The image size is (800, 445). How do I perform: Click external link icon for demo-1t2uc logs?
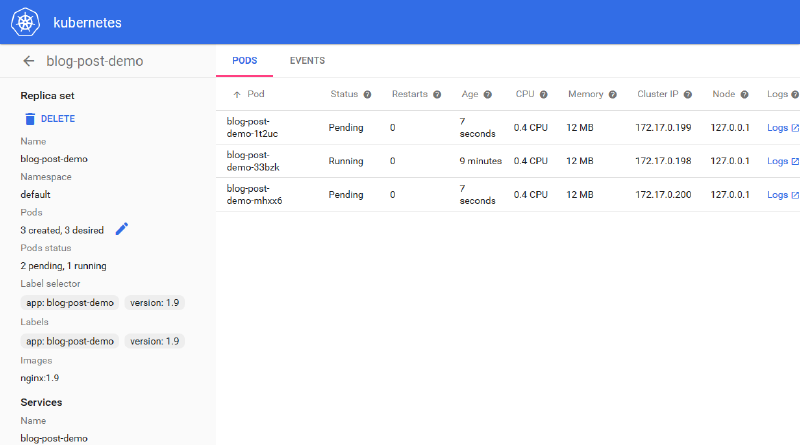point(795,128)
